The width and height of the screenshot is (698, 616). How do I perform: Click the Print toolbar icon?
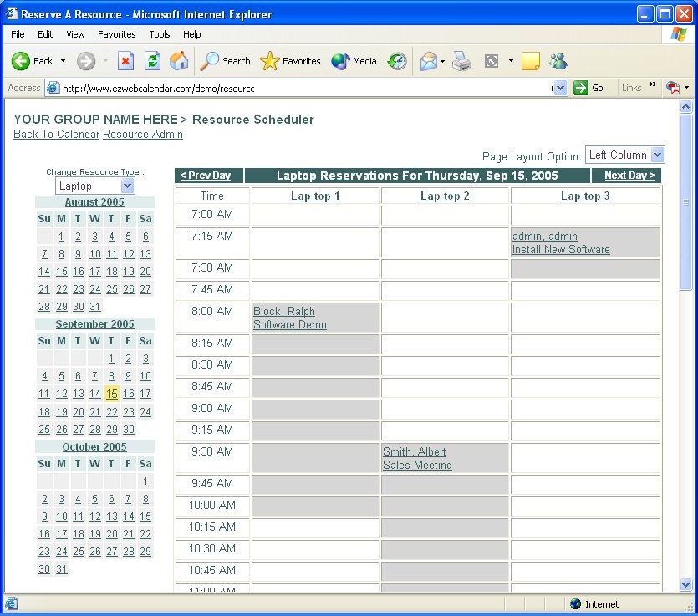[461, 61]
